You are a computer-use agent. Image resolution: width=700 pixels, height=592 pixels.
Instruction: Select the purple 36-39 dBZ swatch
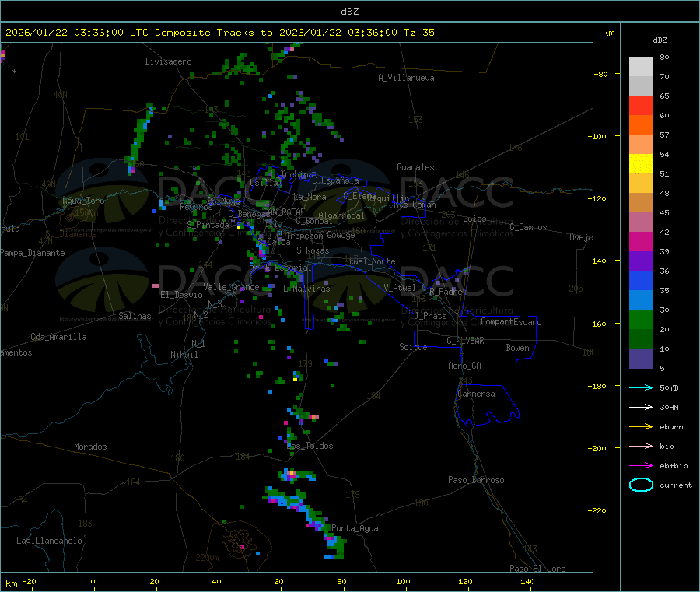(x=641, y=261)
